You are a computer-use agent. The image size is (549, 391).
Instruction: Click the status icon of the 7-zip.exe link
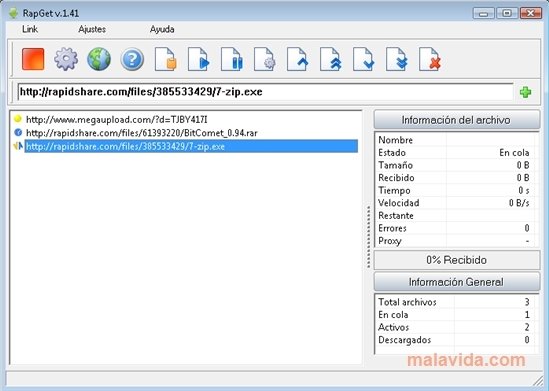tap(18, 146)
